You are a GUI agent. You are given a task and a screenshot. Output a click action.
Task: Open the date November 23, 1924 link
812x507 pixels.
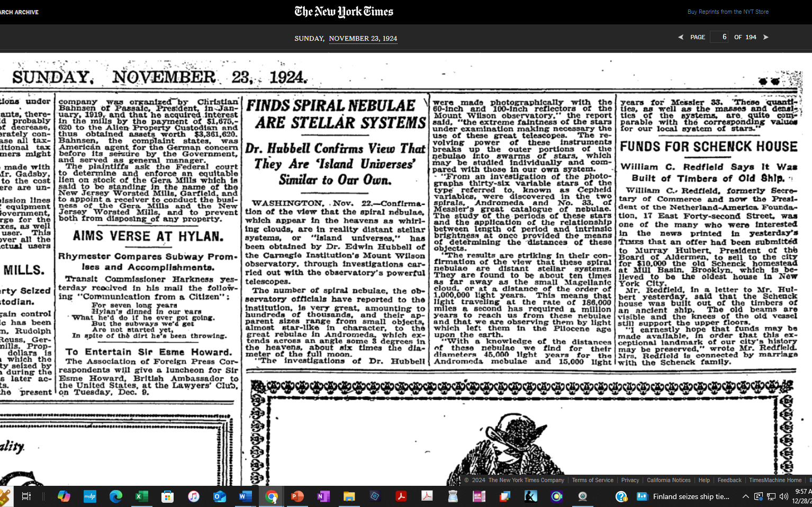363,38
